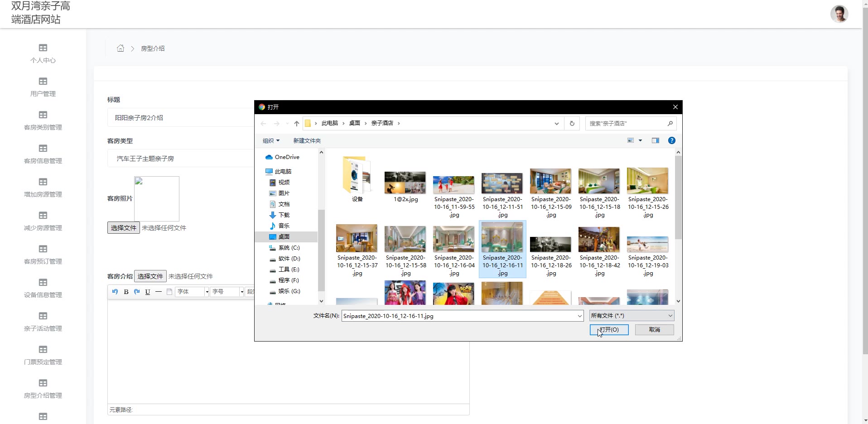Click the help question mark icon
This screenshot has width=868, height=424.
671,140
